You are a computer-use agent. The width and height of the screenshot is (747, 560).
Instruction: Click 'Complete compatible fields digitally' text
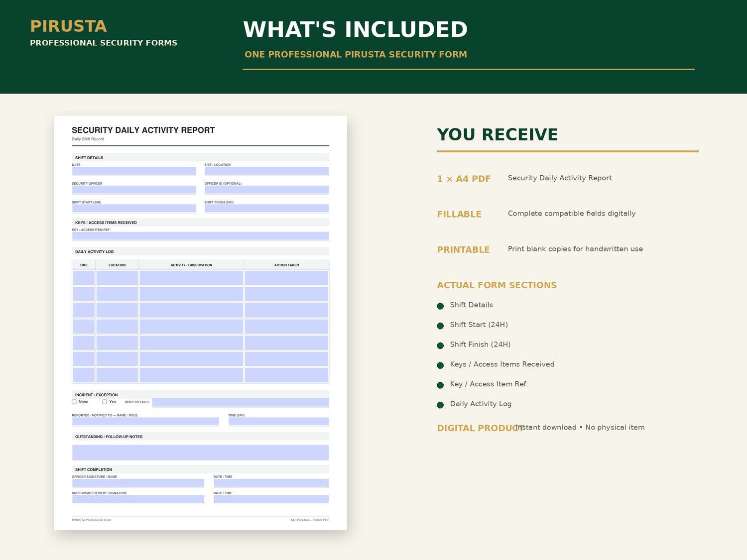click(x=572, y=214)
